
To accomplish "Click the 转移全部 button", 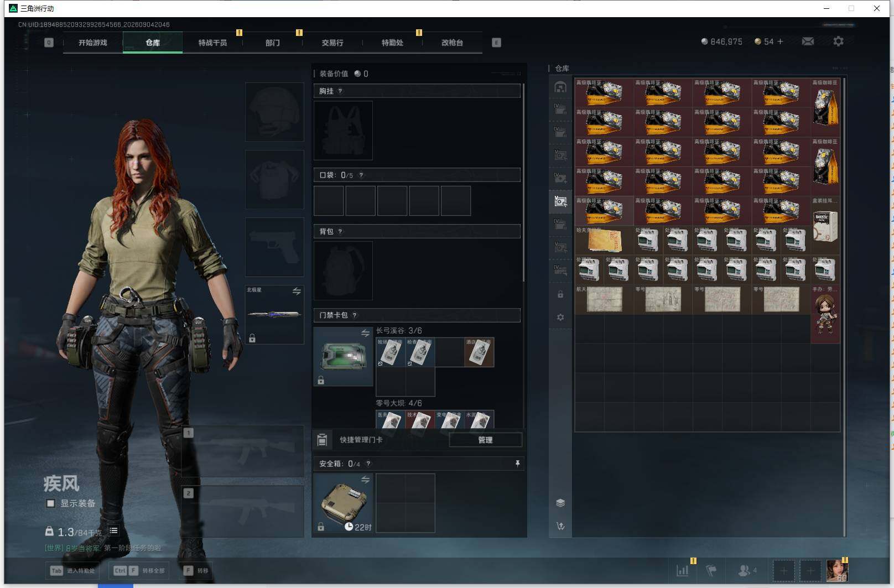I will (139, 570).
